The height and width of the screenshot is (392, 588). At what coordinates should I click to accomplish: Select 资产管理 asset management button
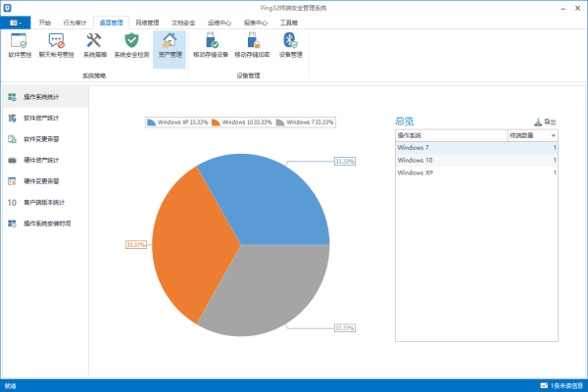(170, 49)
